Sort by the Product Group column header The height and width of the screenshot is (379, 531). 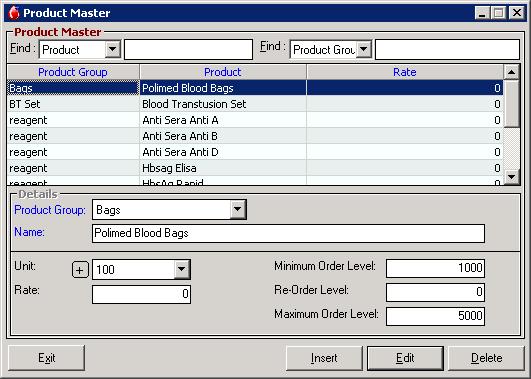click(x=73, y=72)
